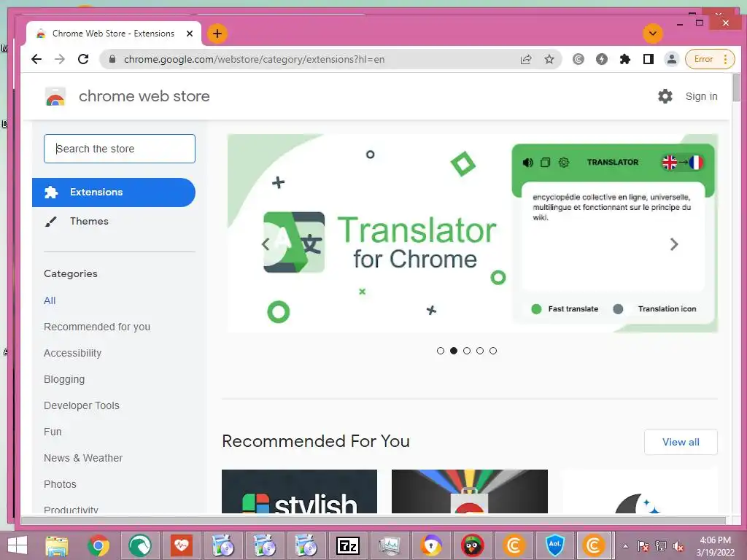Open the rainbow-striped extension card

[469, 491]
